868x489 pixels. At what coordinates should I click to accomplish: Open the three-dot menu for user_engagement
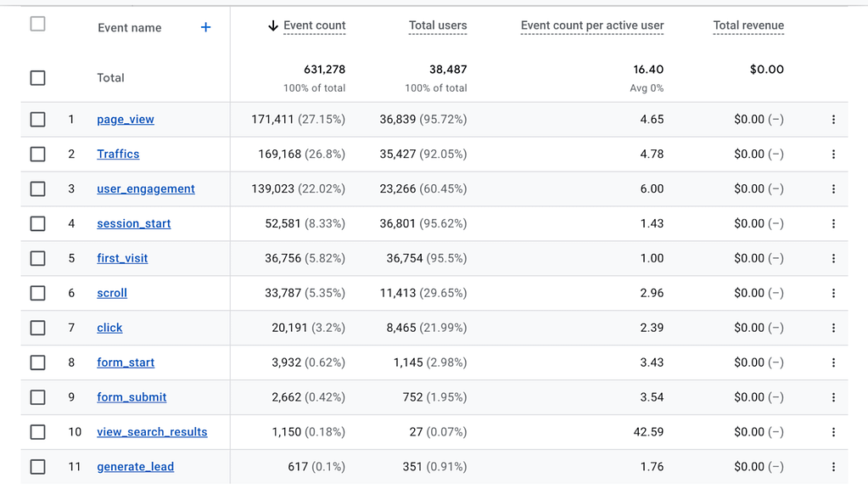(x=833, y=188)
